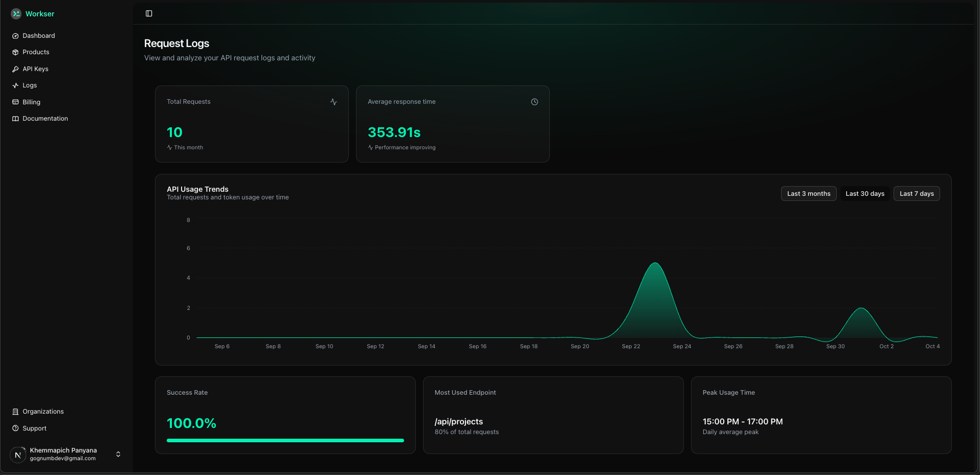Toggle the sidebar panel icon
This screenshot has height=475, width=980.
click(x=149, y=13)
